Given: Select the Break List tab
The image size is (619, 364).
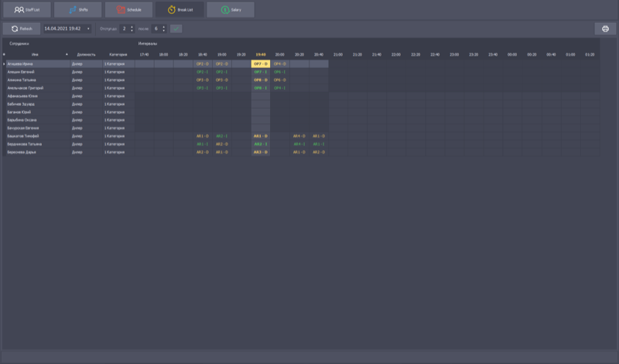Looking at the screenshot, I should coord(180,10).
